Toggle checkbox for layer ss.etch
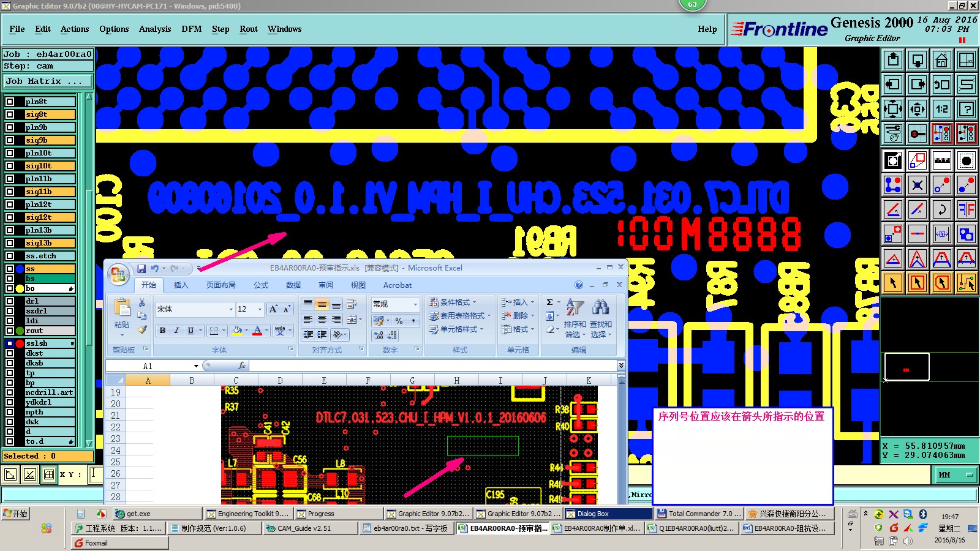The height and width of the screenshot is (551, 980). click(10, 256)
